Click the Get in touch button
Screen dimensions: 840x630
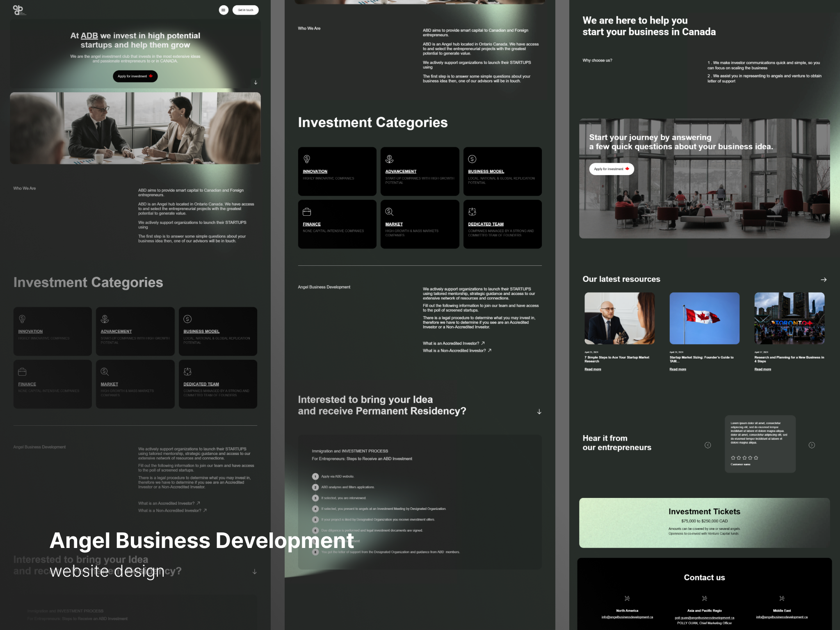(245, 10)
